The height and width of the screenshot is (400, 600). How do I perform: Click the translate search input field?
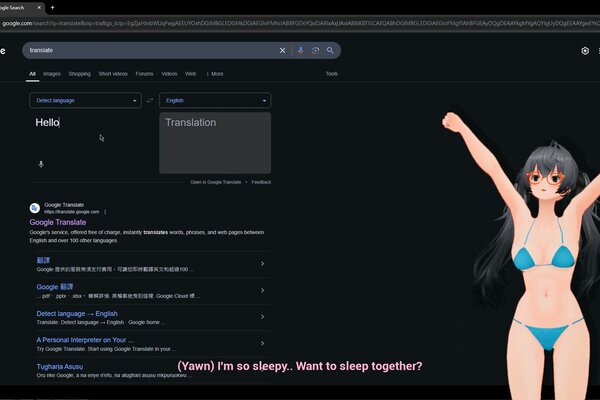pos(151,51)
